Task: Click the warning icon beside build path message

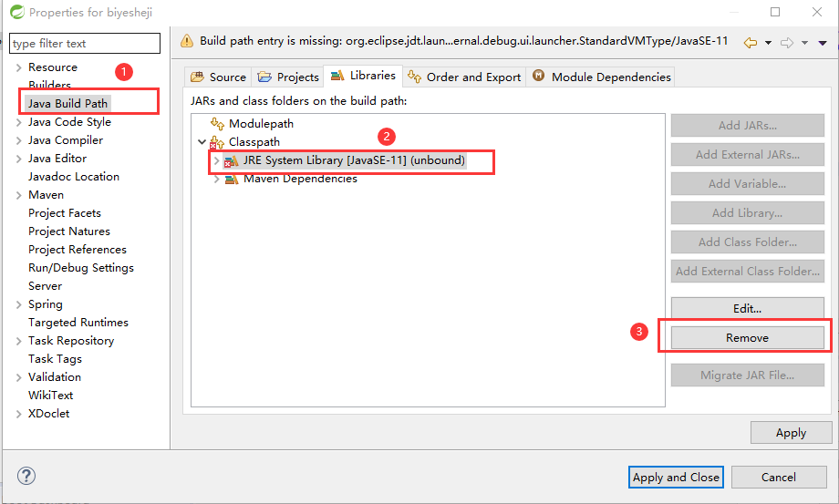Action: tap(187, 41)
